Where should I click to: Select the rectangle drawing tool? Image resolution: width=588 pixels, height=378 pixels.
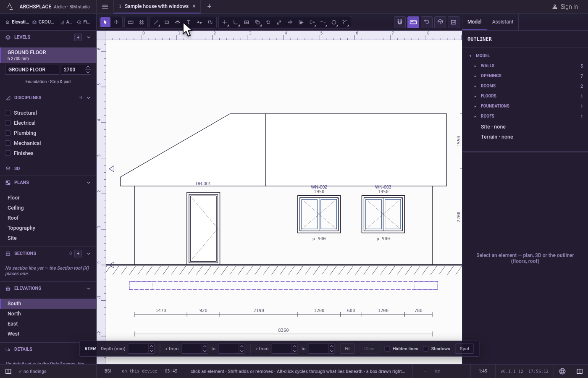pyautogui.click(x=167, y=22)
